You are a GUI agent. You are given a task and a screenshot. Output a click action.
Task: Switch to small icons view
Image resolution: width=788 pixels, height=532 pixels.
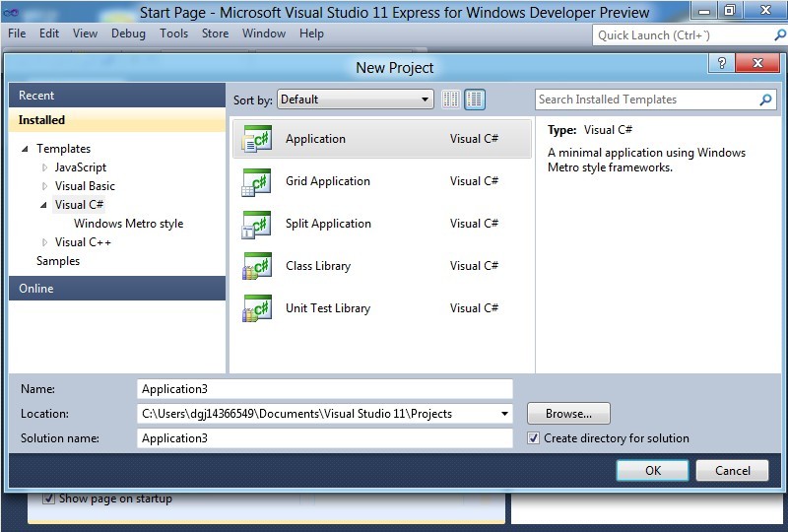(x=451, y=100)
